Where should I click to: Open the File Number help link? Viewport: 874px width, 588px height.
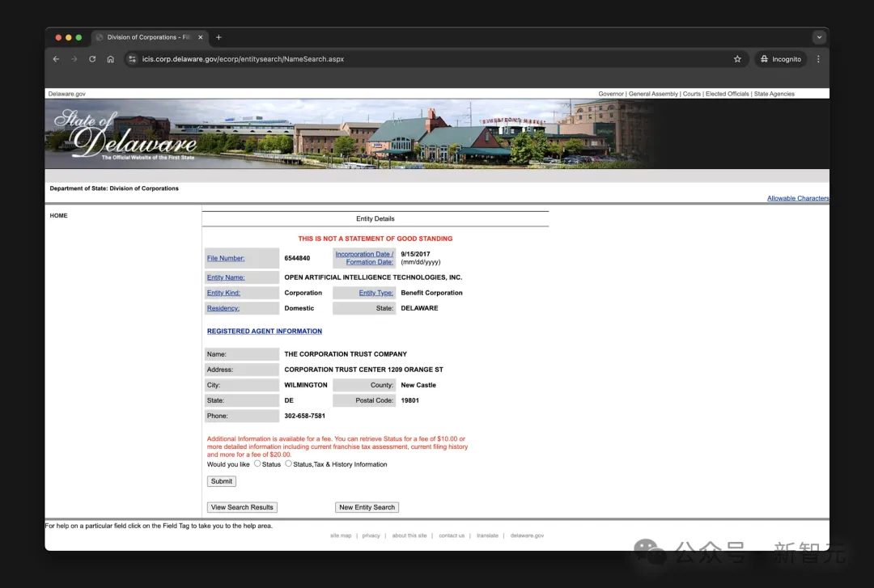point(226,258)
